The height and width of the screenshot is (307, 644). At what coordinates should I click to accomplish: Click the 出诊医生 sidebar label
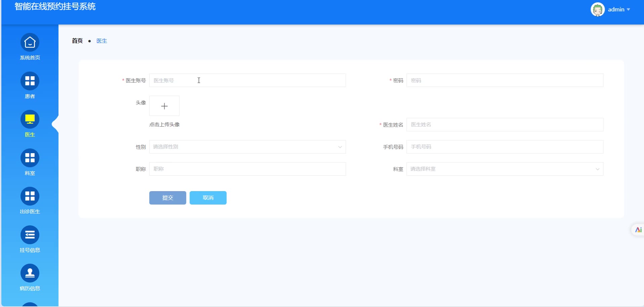[x=30, y=212]
